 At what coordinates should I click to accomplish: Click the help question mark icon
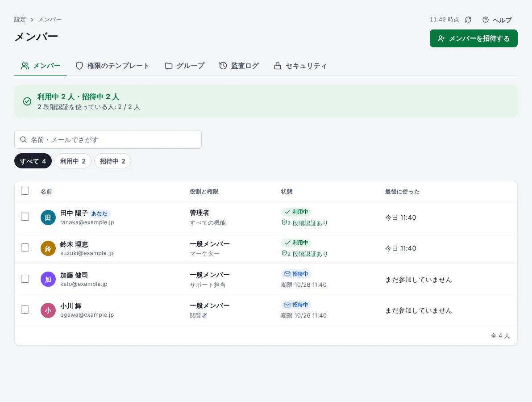tap(486, 20)
